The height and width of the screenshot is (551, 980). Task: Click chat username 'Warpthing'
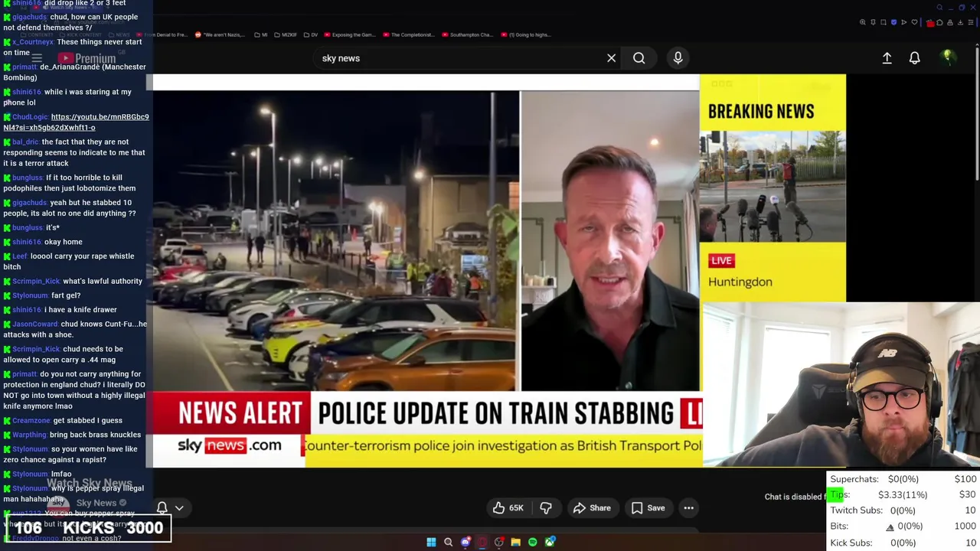point(29,435)
